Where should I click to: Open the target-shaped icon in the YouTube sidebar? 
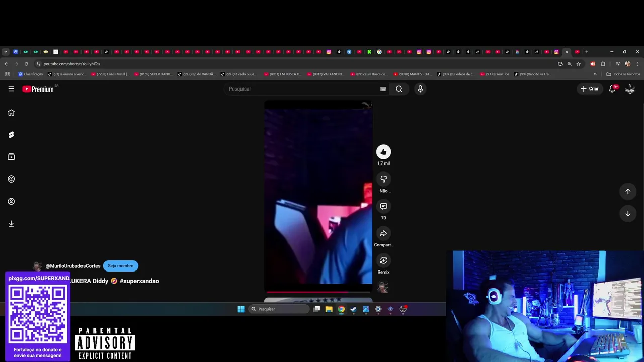click(x=11, y=179)
